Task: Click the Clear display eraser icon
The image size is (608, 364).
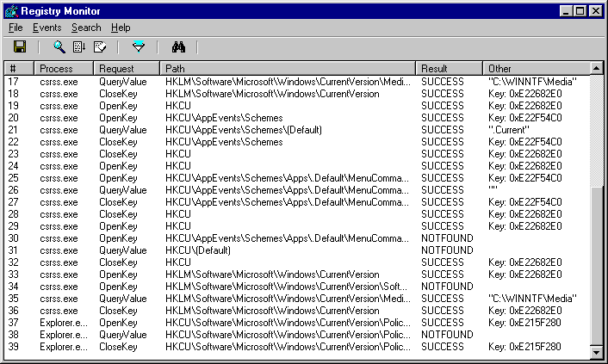Action: coord(100,47)
